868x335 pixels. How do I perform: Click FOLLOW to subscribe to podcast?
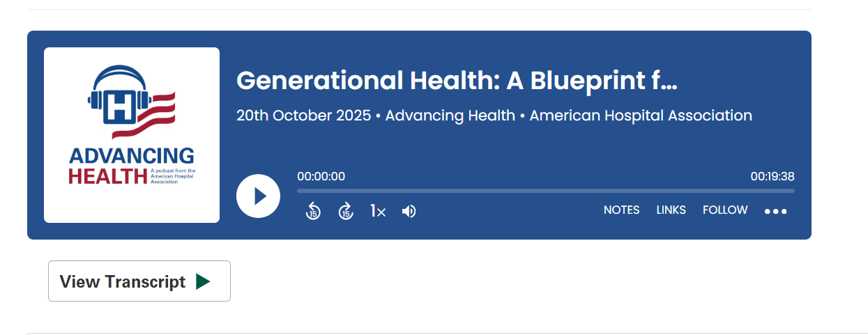coord(725,210)
